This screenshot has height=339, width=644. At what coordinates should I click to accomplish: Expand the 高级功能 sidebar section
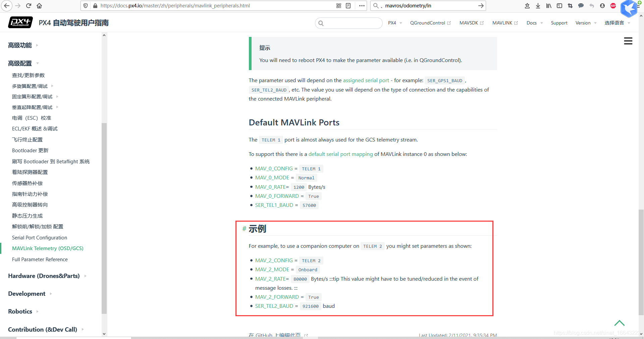(x=23, y=45)
